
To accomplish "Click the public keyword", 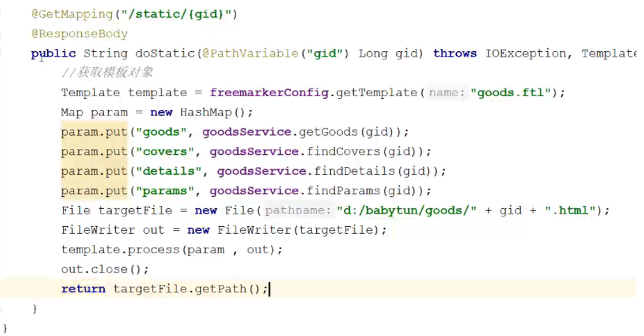I will coord(54,54).
